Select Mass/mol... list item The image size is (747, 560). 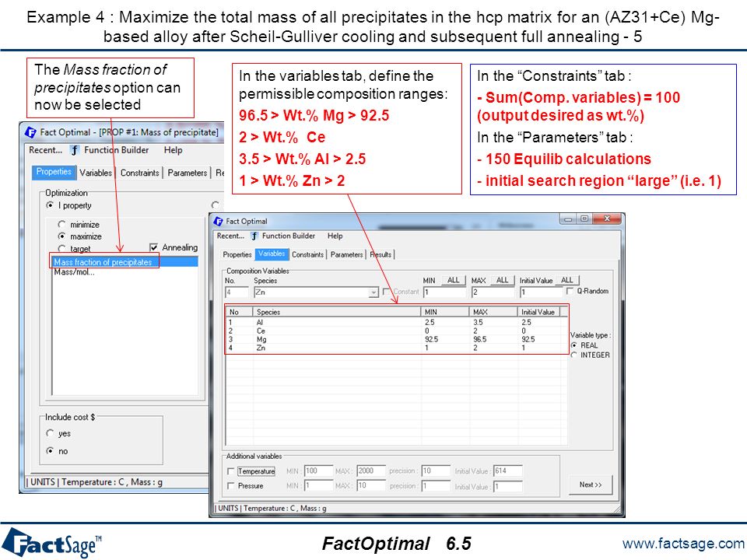coord(75,272)
